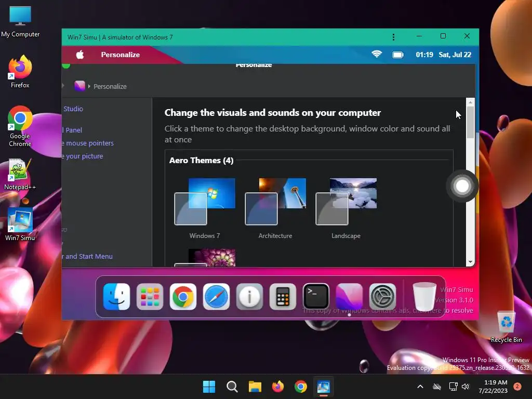The height and width of the screenshot is (399, 532).
Task: Open Firefox from the taskbar
Action: (278, 387)
